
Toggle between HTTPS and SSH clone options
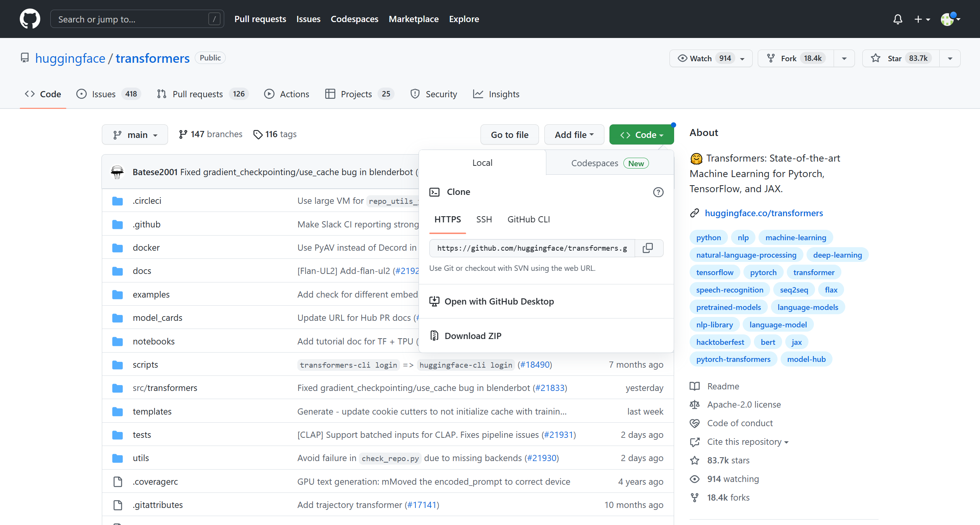tap(484, 219)
